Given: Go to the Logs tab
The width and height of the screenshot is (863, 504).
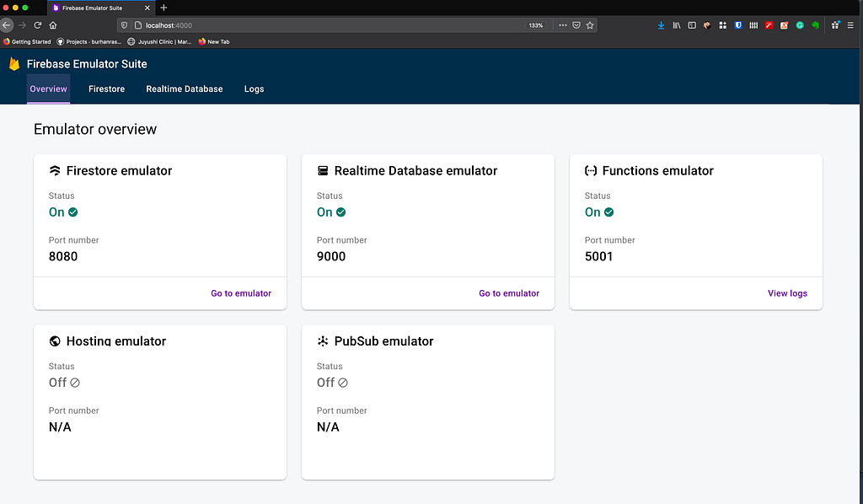Looking at the screenshot, I should click(255, 89).
